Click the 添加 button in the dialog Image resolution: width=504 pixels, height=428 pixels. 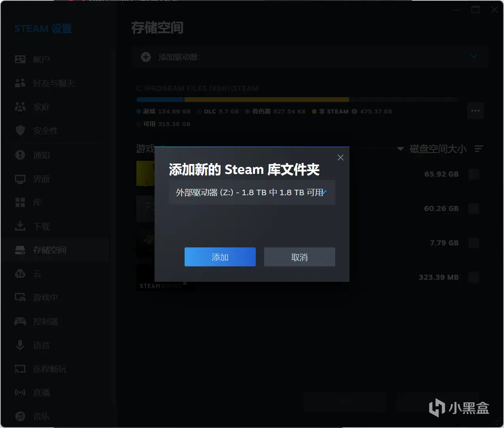(x=220, y=257)
